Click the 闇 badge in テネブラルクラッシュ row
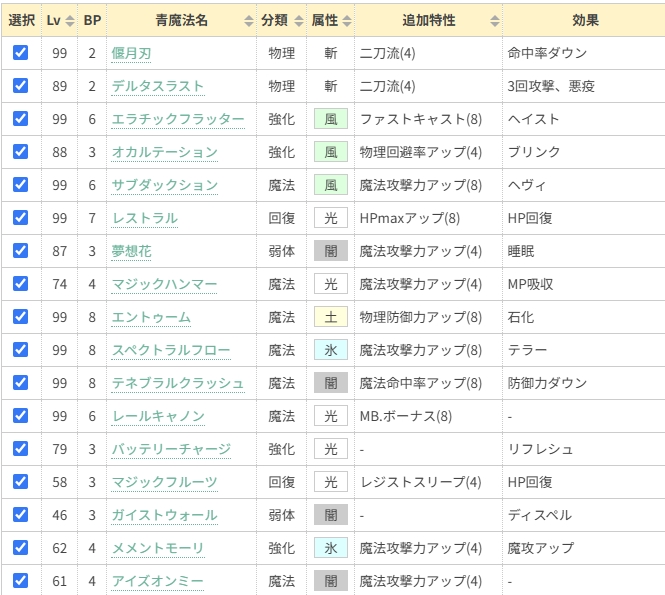The image size is (665, 595). click(330, 383)
